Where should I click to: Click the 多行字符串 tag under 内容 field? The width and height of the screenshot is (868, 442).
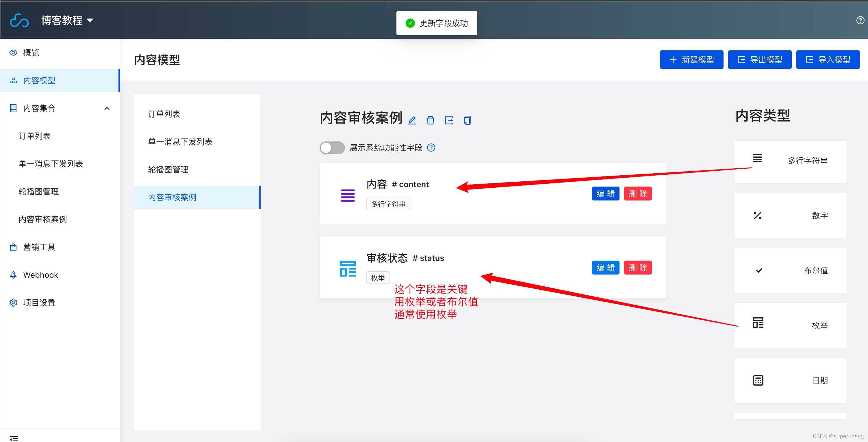pos(388,204)
